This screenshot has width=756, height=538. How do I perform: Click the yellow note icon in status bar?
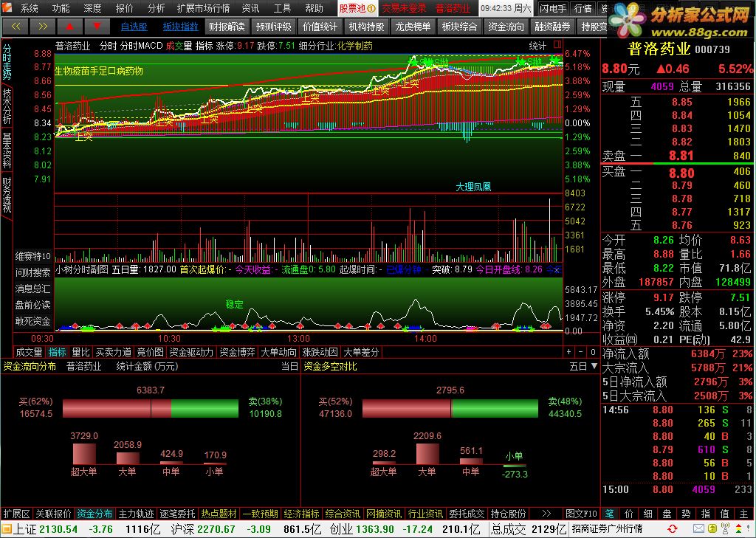click(x=712, y=529)
